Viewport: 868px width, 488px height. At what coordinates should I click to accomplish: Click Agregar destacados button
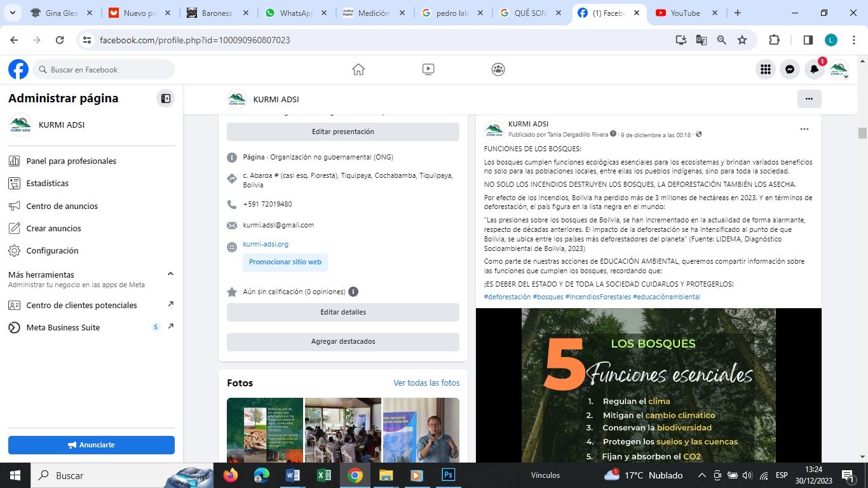click(343, 341)
